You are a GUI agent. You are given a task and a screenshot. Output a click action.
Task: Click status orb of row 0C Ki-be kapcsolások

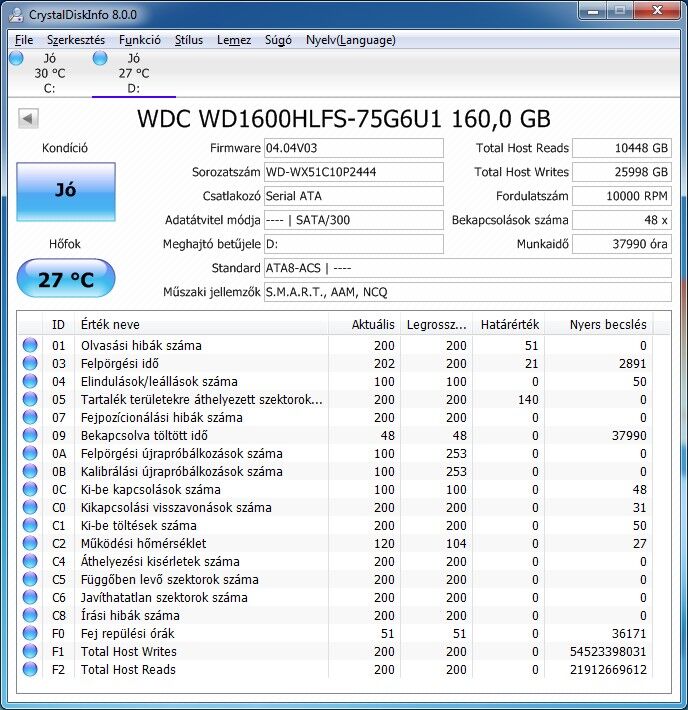(x=30, y=489)
